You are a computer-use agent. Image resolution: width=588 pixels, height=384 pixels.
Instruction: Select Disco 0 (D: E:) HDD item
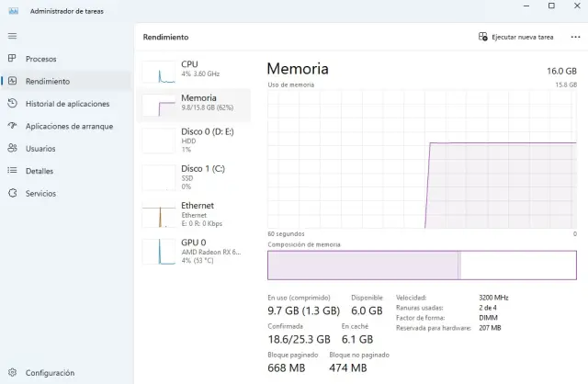tap(194, 139)
